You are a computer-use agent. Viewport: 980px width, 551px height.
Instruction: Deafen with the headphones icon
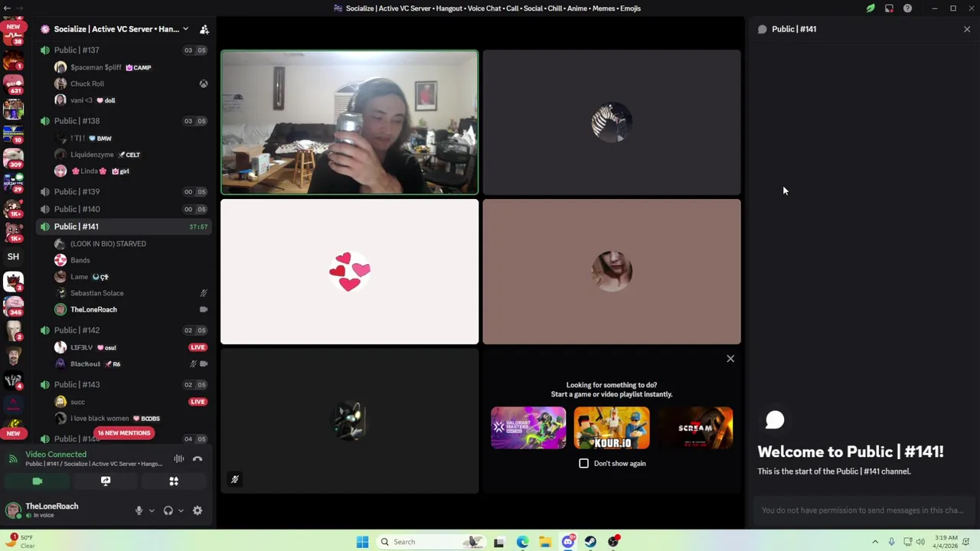pos(168,510)
